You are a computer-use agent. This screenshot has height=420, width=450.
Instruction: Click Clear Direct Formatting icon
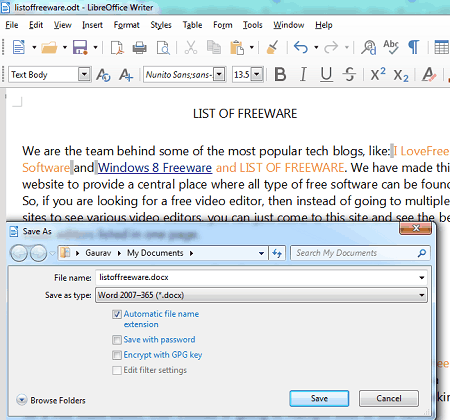coord(429,74)
